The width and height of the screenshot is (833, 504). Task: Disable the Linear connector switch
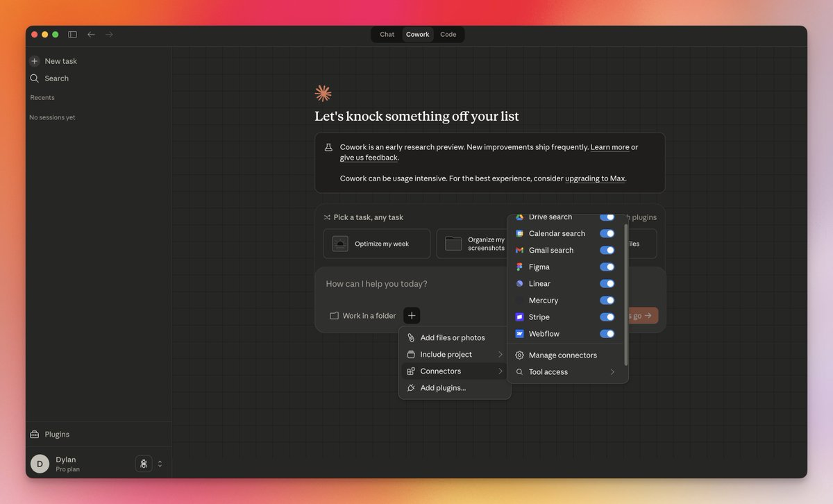pyautogui.click(x=607, y=284)
